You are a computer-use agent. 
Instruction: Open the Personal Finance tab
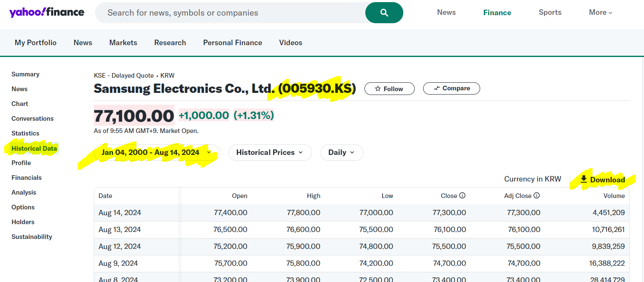click(233, 43)
